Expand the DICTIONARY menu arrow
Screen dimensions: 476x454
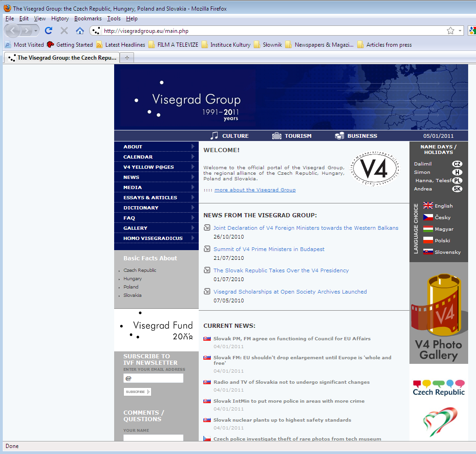pos(192,208)
